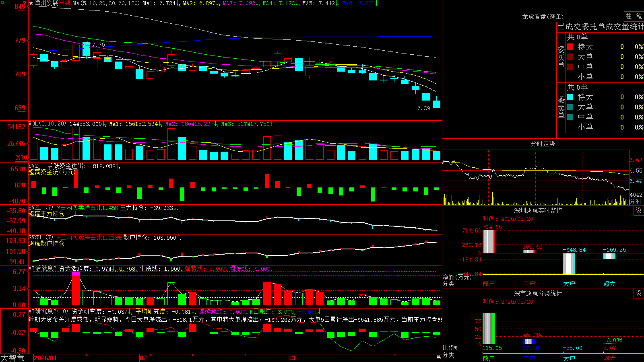Click the 02 month marker on timeline

coord(143,358)
